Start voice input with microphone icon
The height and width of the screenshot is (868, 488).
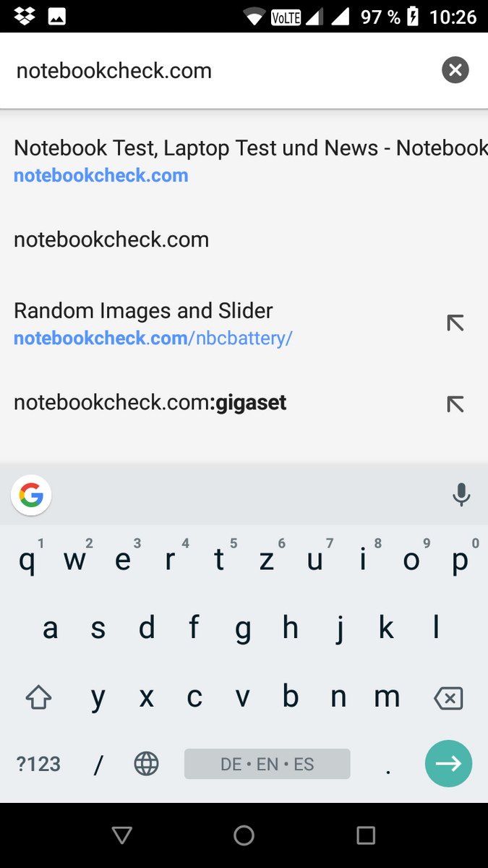[461, 495]
